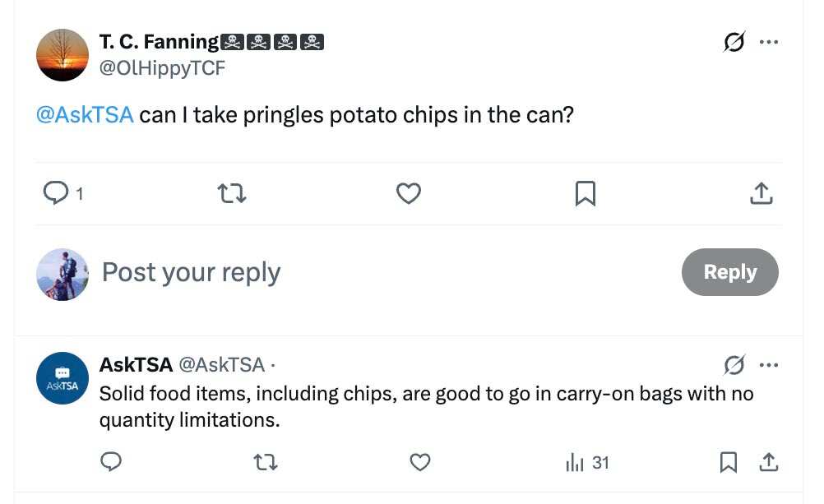The width and height of the screenshot is (824, 504).
Task: Click into the Post your reply field
Action: click(191, 272)
